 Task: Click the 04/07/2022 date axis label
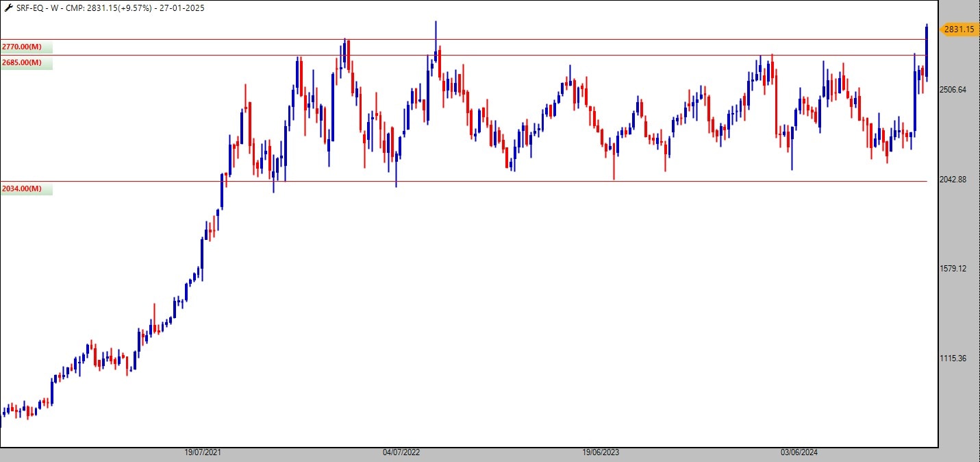coord(402,452)
